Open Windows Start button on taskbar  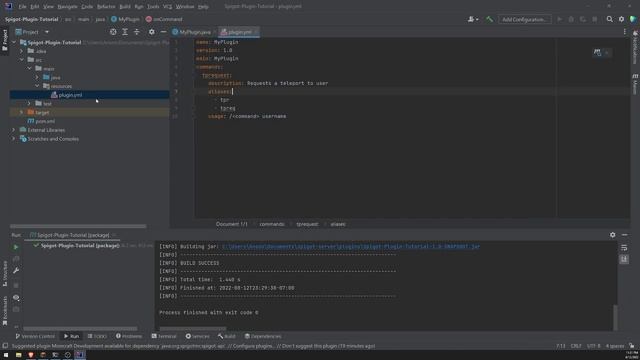pyautogui.click(x=6, y=355)
